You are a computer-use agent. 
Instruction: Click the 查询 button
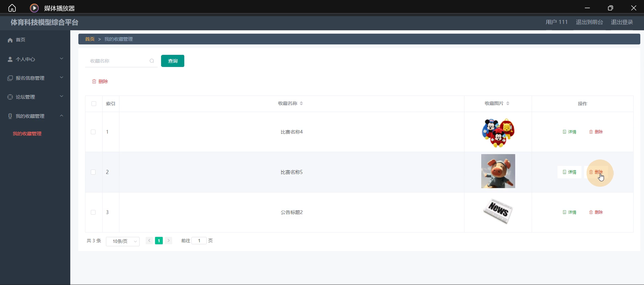[x=173, y=61]
